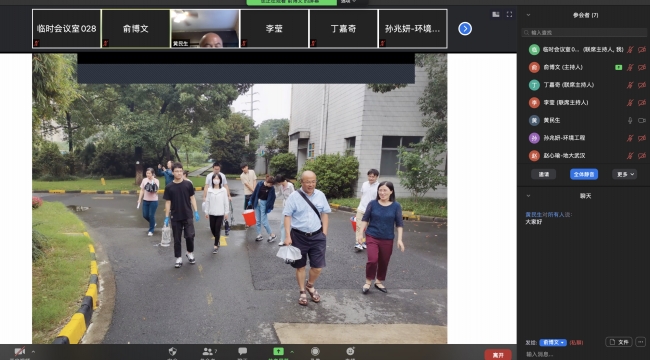Toggle 李莹 camera icon in list
650x360 pixels.
pyautogui.click(x=642, y=103)
